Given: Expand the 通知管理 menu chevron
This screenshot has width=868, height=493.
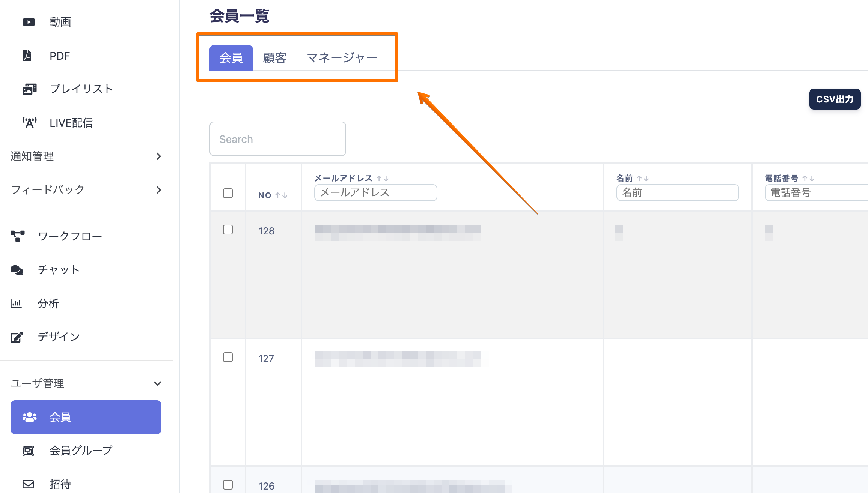Looking at the screenshot, I should [158, 156].
